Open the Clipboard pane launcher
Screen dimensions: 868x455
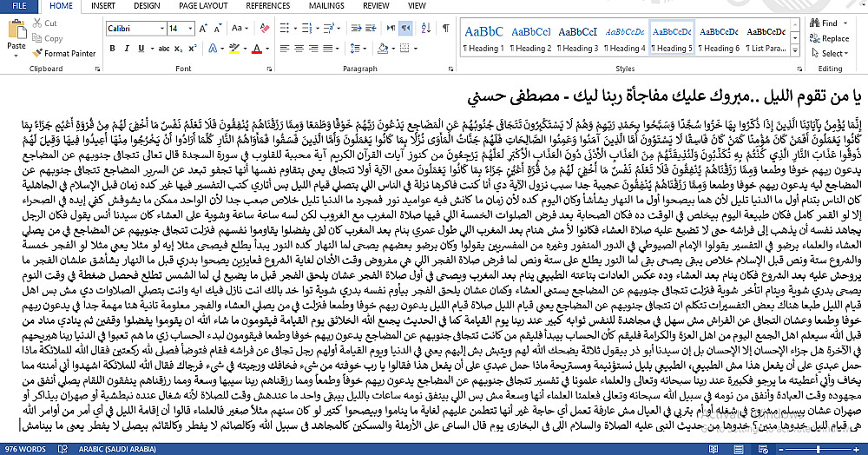(x=97, y=69)
